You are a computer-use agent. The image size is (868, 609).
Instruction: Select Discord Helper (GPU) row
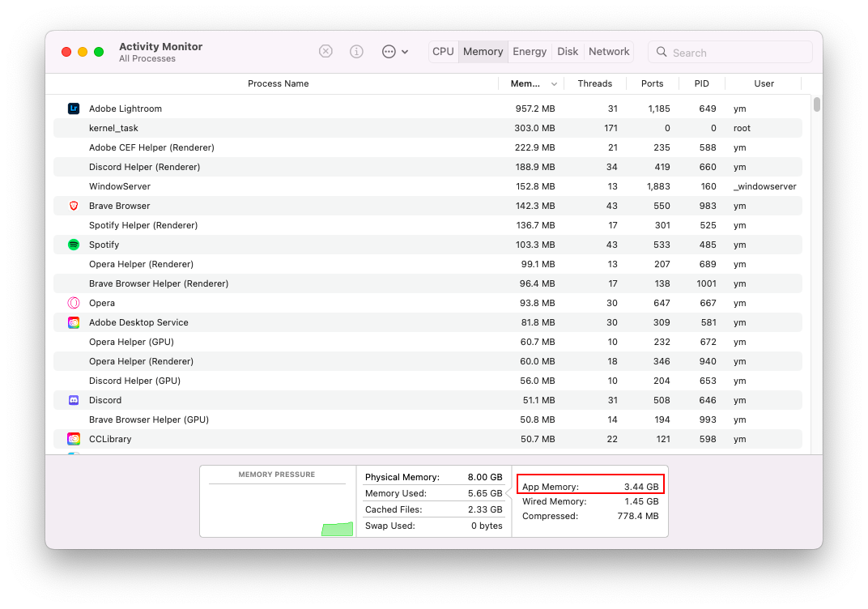tap(428, 381)
